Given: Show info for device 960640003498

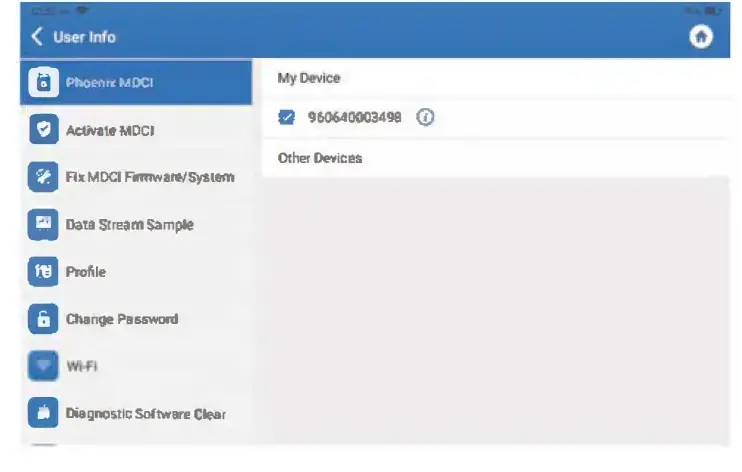Looking at the screenshot, I should pos(425,117).
